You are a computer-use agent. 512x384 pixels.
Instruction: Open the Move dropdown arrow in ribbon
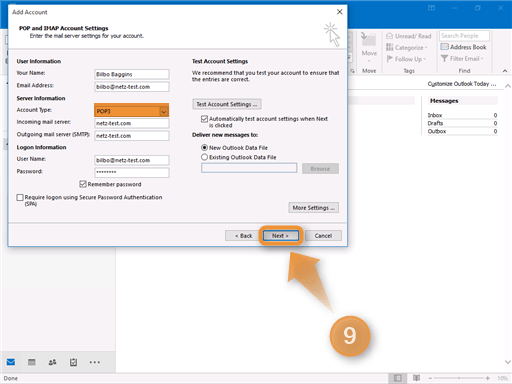369,61
